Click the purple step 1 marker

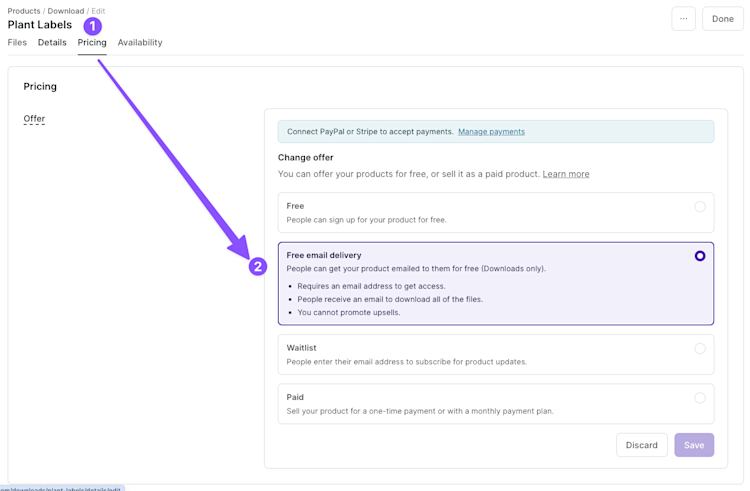coord(92,25)
